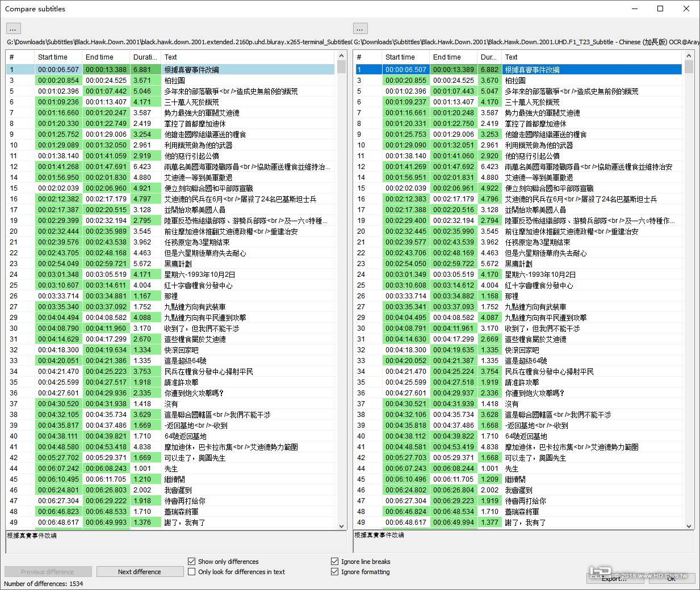Click right list scrollbar up arrow

pyautogui.click(x=689, y=56)
